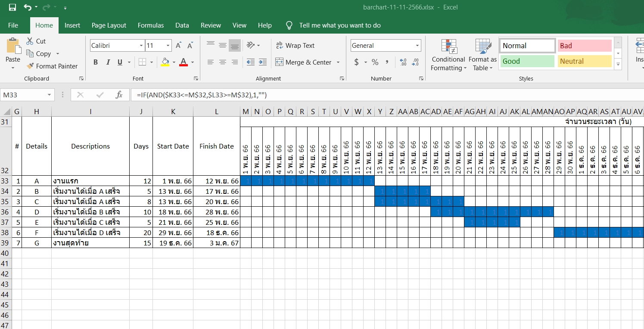This screenshot has width=644, height=329.
Task: Click Merge & Center
Action: tap(304, 62)
